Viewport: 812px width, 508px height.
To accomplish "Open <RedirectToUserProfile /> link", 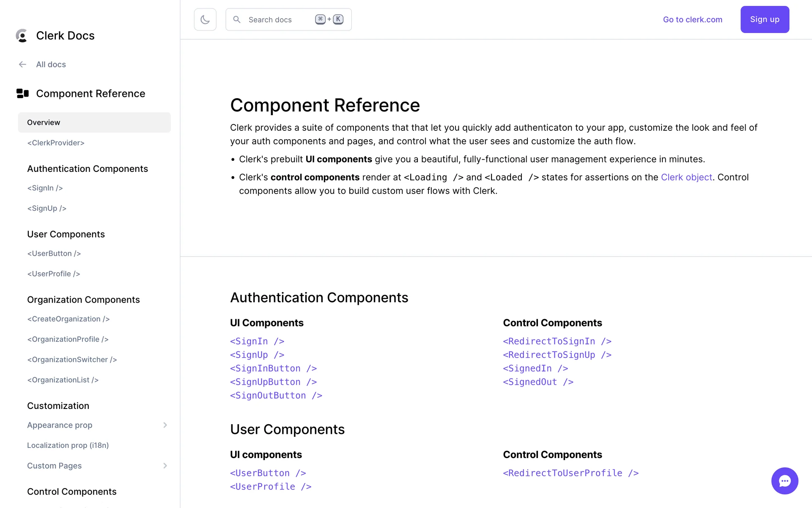I will click(x=571, y=473).
